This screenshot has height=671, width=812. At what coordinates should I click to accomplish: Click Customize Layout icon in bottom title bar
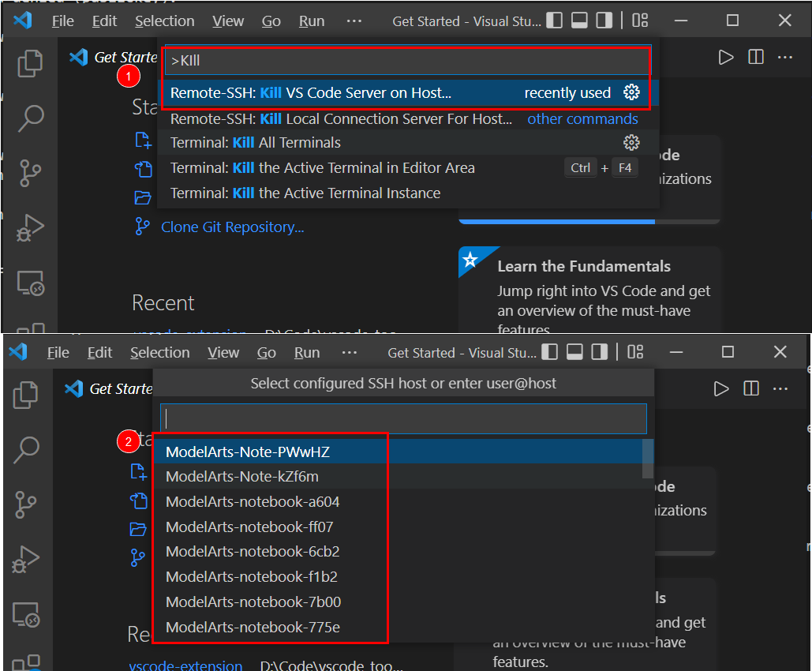(x=635, y=352)
